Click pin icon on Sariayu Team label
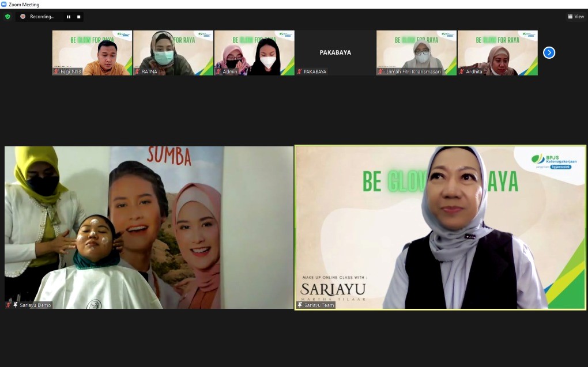This screenshot has height=367, width=588. tap(300, 305)
